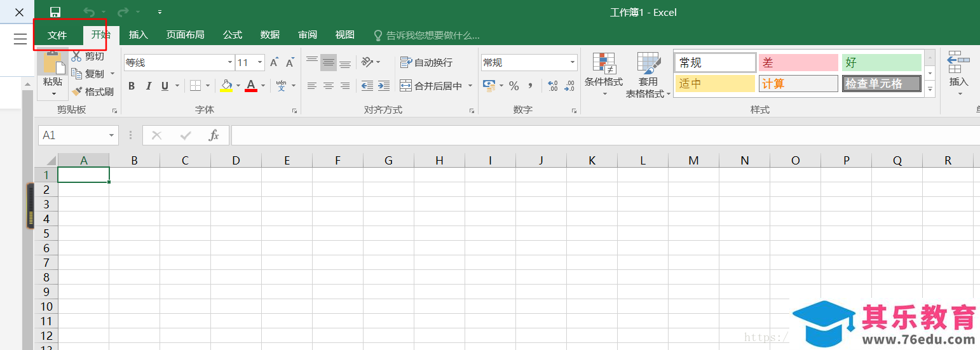
Task: Apply yellow fill color bucket
Action: point(226,86)
